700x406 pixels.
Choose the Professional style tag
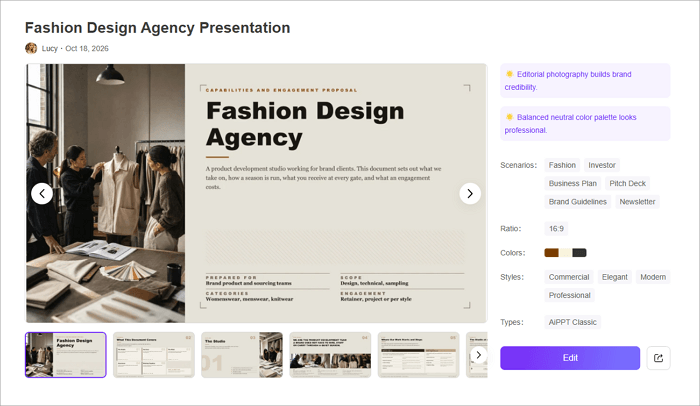(569, 295)
